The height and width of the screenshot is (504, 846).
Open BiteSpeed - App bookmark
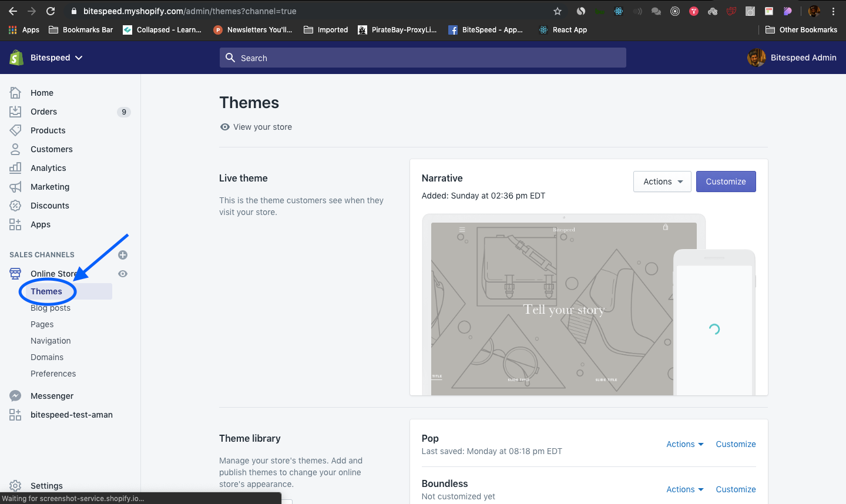485,30
